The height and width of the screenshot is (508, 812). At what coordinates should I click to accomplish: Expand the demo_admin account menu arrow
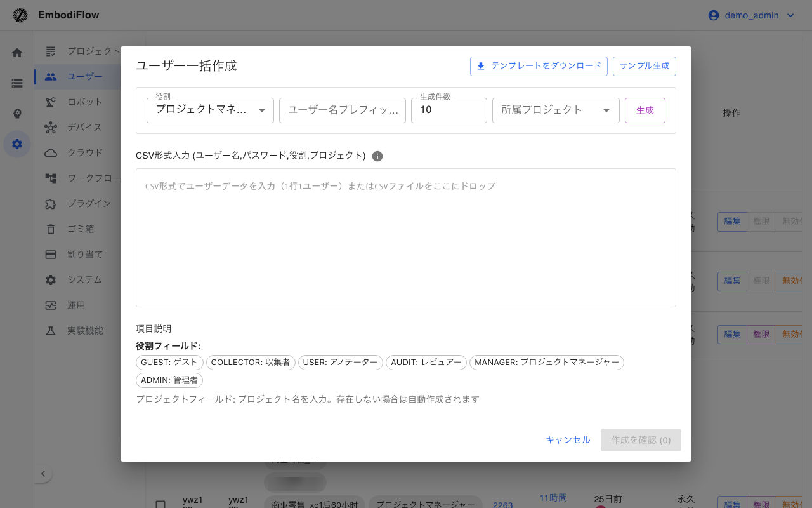coord(790,15)
